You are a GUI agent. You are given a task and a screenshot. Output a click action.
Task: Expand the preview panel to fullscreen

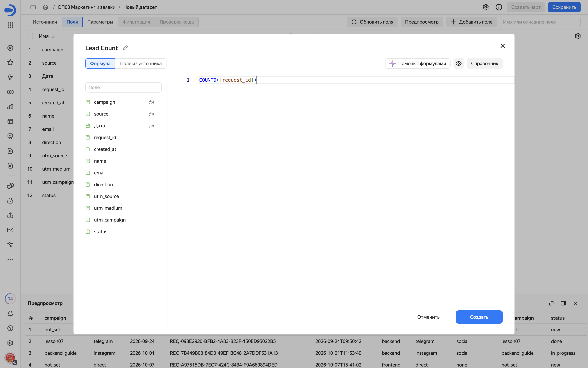point(551,303)
